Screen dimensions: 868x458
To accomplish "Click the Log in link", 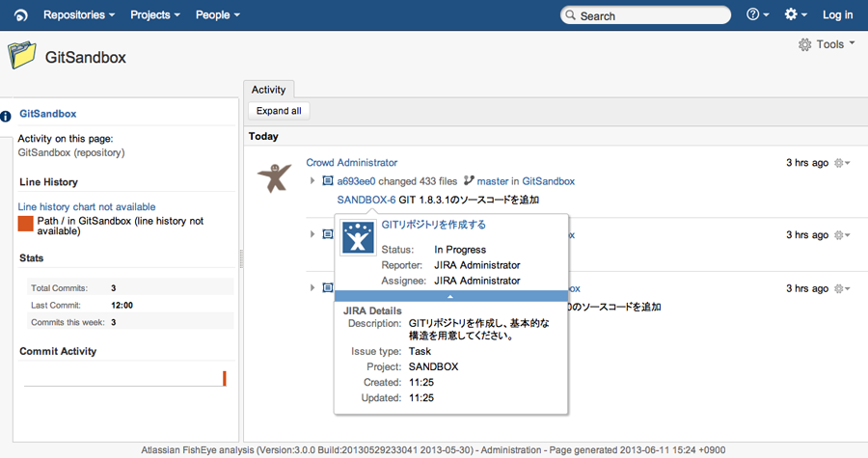I will pyautogui.click(x=837, y=14).
